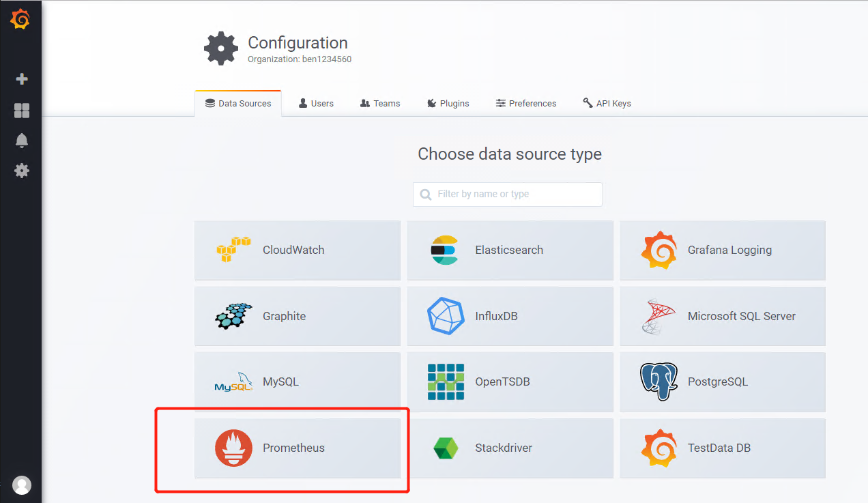Click the CloudWatch logo icon
Screen dimensions: 868x503
point(233,250)
